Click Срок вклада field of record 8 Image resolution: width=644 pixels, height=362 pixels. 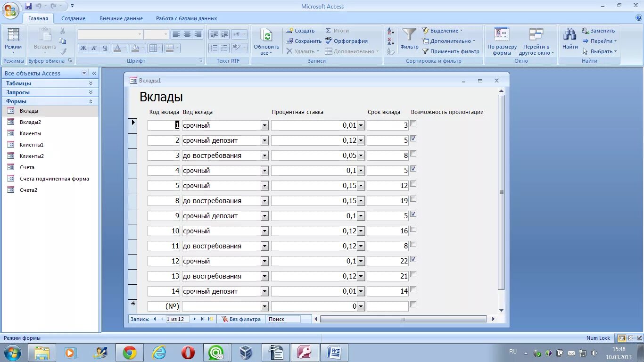tap(388, 201)
